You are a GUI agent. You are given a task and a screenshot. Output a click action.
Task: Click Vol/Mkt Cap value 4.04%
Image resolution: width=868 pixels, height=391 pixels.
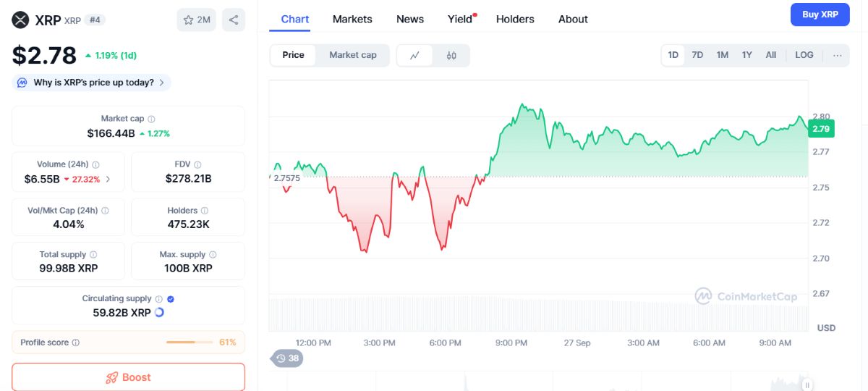pos(69,224)
